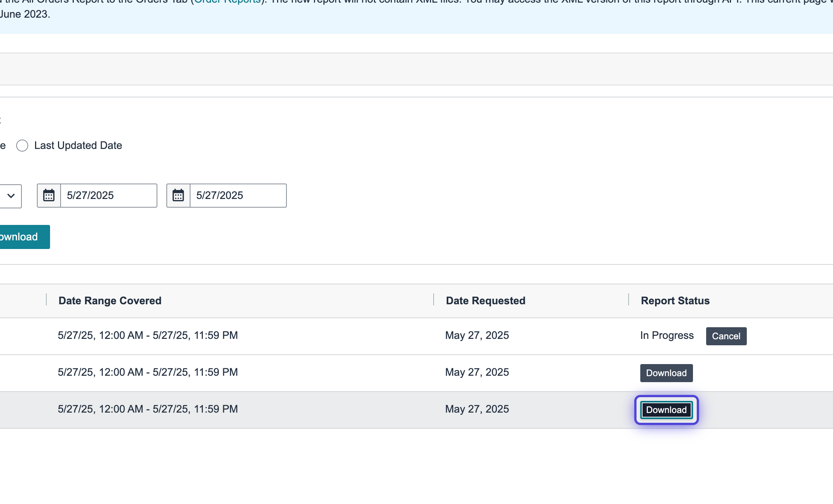Click the May 27, 2025 date in the second row
Screen dimensions: 833x504
[x=477, y=372]
